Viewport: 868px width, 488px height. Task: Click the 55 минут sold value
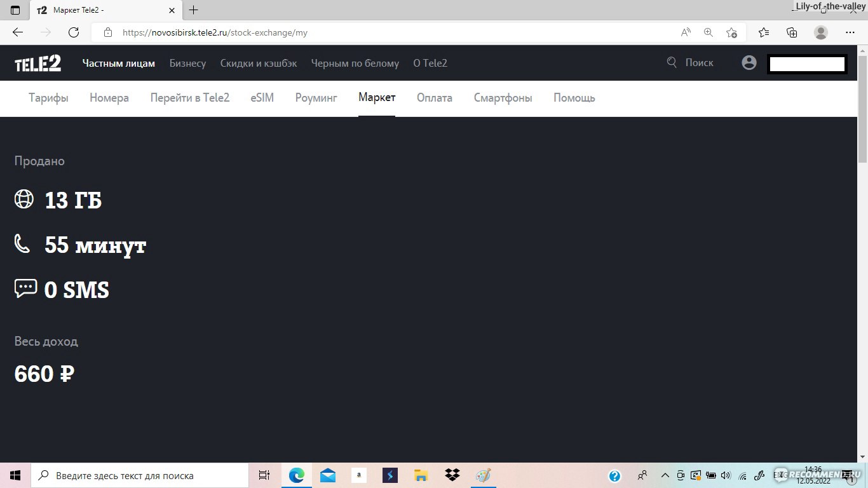point(95,245)
